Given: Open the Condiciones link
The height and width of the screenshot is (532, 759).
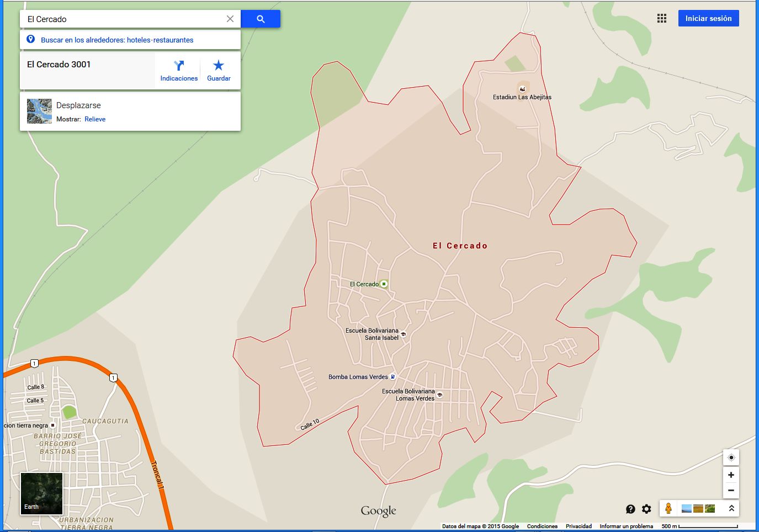Looking at the screenshot, I should (542, 526).
